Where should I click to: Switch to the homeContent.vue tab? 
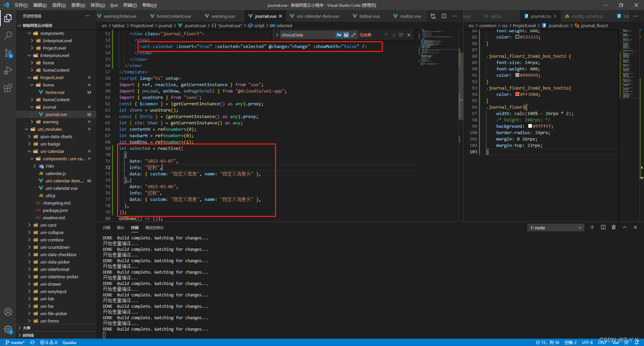click(173, 16)
